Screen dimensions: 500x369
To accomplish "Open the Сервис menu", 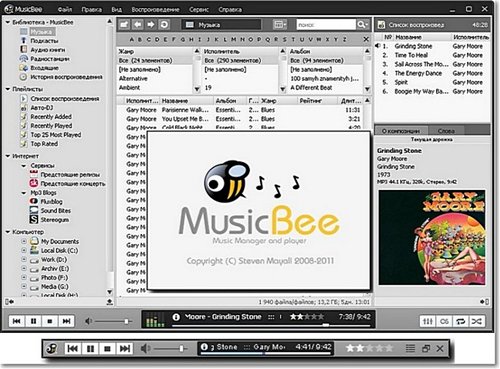I will [x=199, y=9].
